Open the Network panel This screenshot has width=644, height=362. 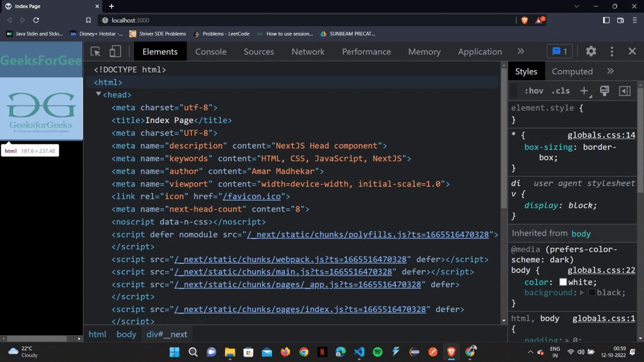point(307,52)
